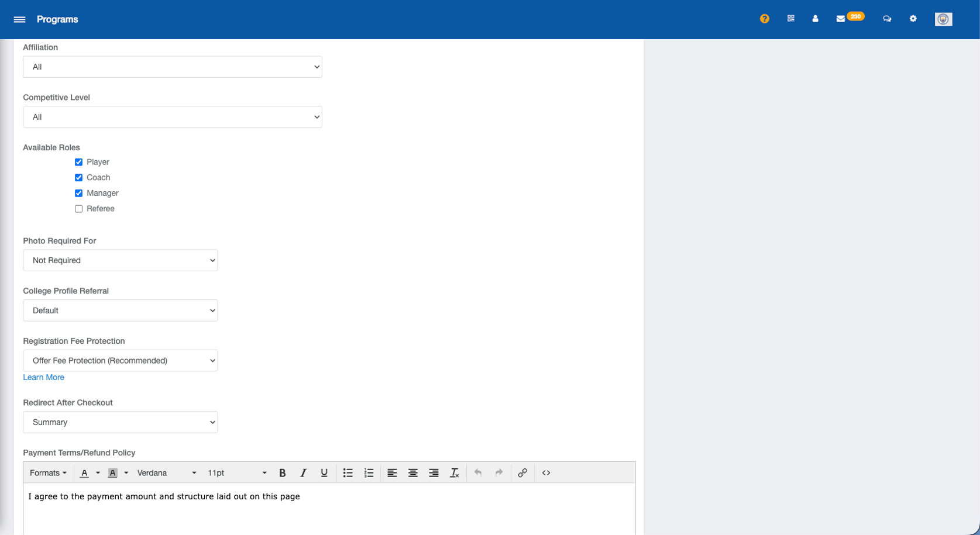The width and height of the screenshot is (980, 535).
Task: Open source code view in editor
Action: 546,473
